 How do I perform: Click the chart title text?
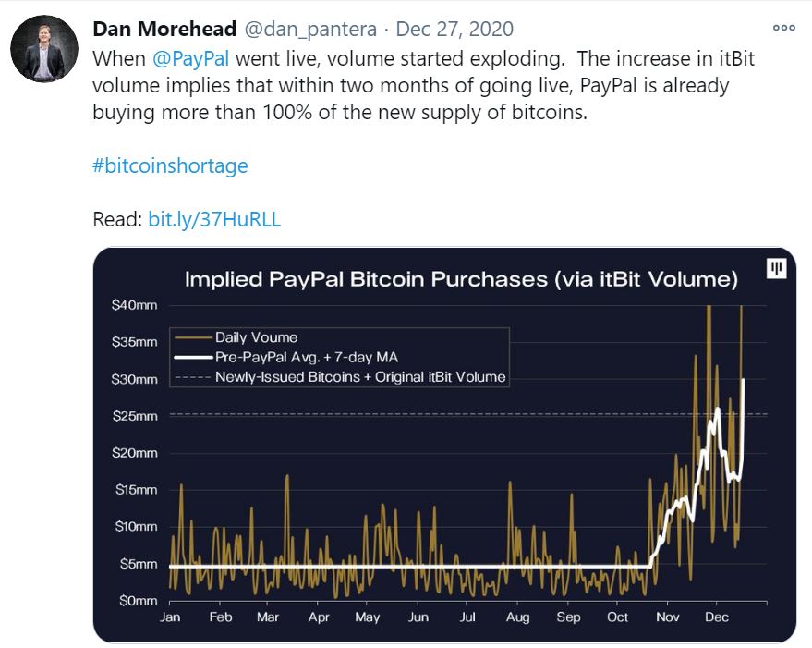tap(461, 279)
